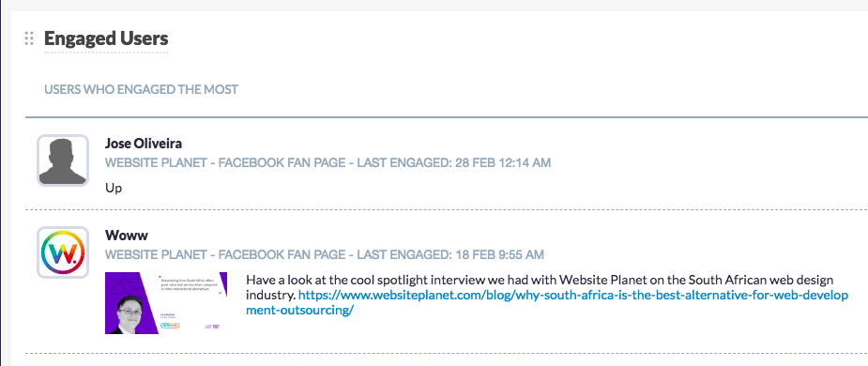Viewport: 868px width, 366px height.
Task: Open the purple interview post thumbnail
Action: (x=166, y=303)
